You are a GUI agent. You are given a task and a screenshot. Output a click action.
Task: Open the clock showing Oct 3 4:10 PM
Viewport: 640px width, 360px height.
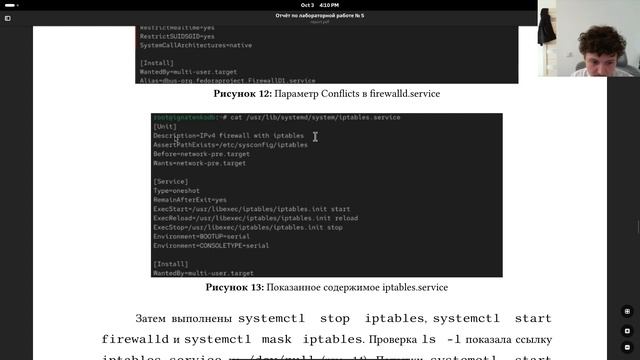320,5
